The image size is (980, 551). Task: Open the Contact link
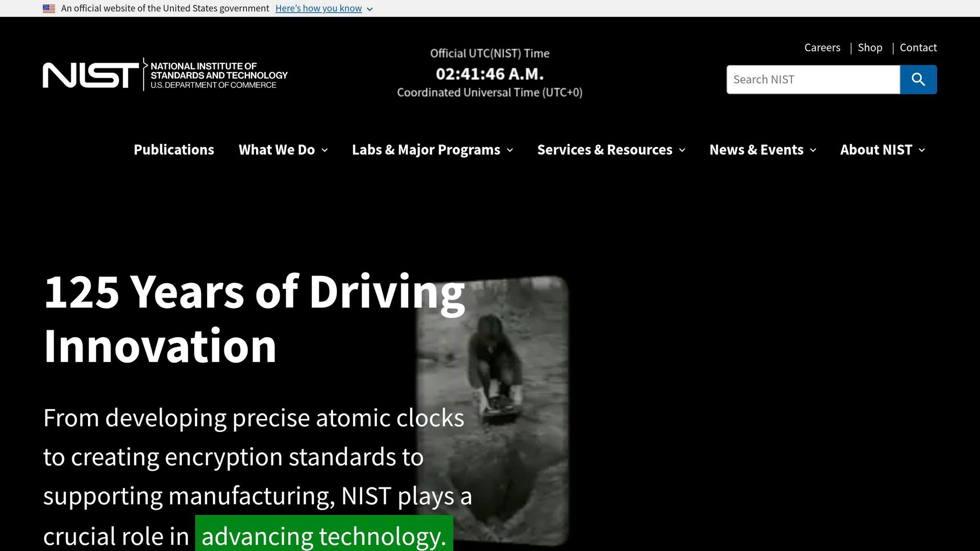[x=918, y=47]
